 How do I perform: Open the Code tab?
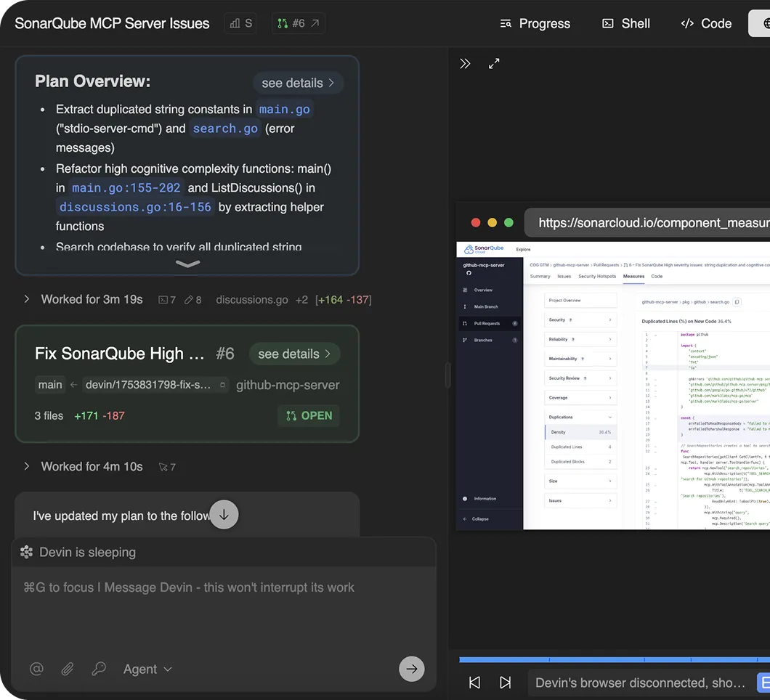click(706, 23)
